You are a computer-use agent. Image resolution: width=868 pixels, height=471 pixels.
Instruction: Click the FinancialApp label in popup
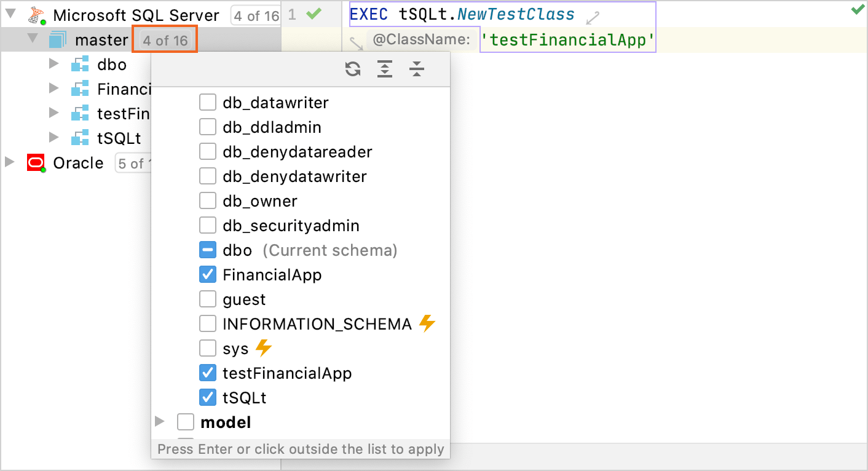tap(272, 275)
